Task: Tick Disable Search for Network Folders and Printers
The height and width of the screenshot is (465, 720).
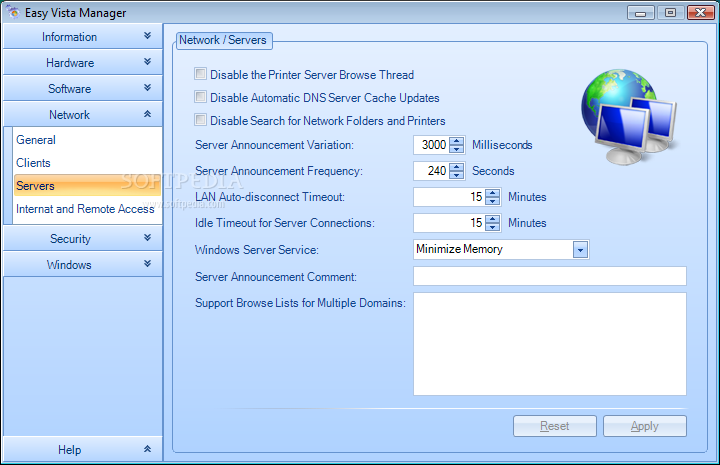Action: pos(200,120)
